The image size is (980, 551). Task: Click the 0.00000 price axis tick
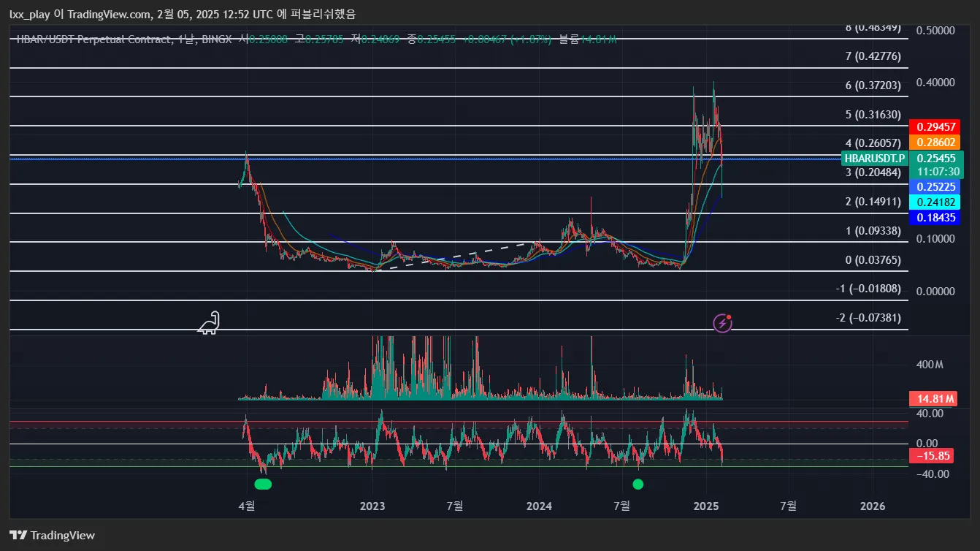pos(935,291)
